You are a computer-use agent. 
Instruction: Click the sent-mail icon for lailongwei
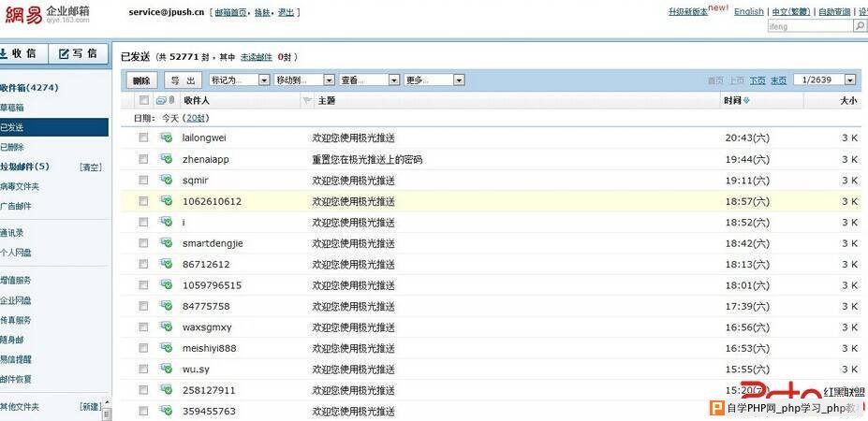click(166, 138)
